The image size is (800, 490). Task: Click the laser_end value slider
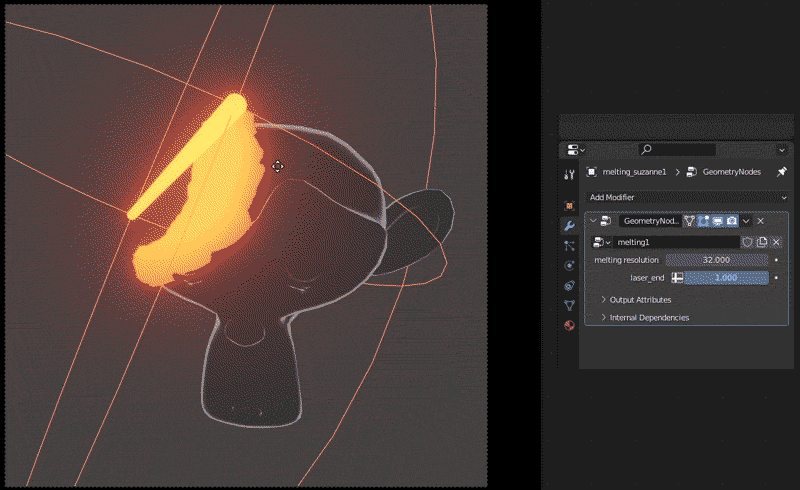[726, 278]
